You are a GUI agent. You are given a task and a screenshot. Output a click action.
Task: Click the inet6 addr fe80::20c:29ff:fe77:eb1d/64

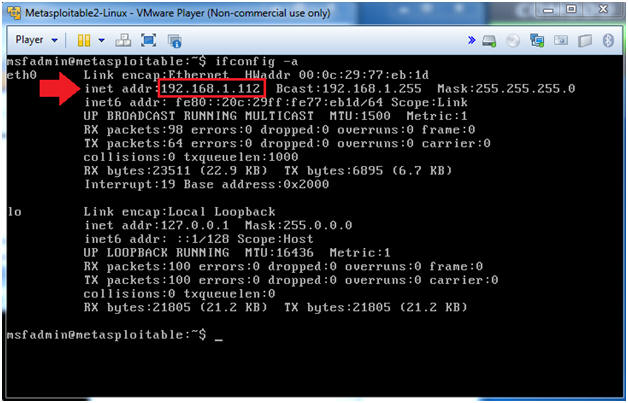click(233, 102)
